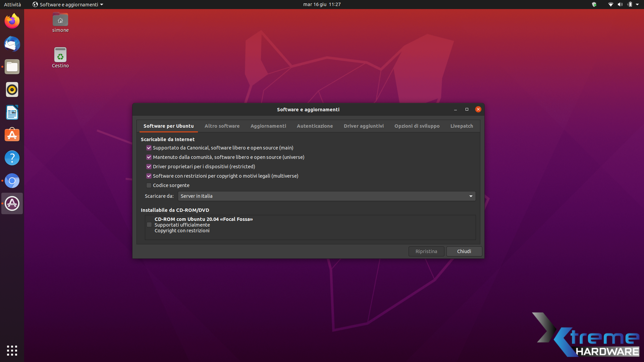Click Attività in top bar
The image size is (644, 362).
tap(12, 4)
